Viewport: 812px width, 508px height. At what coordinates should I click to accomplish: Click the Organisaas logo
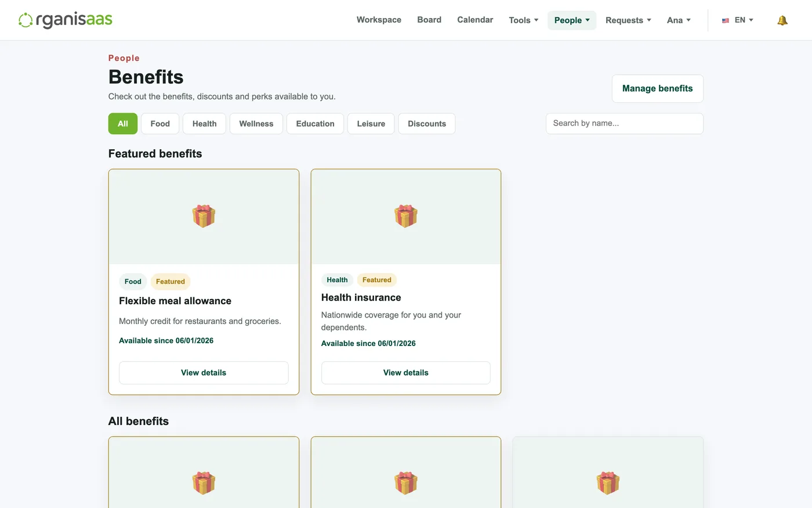66,20
